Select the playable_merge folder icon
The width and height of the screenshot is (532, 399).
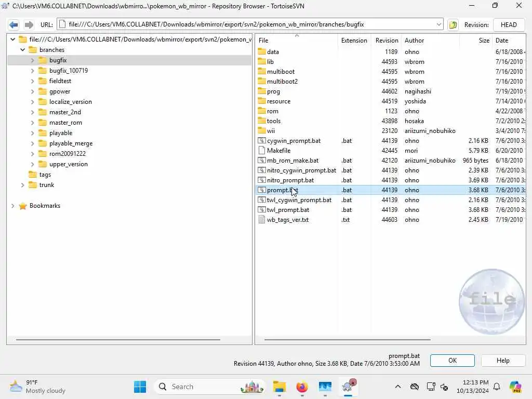(x=43, y=143)
